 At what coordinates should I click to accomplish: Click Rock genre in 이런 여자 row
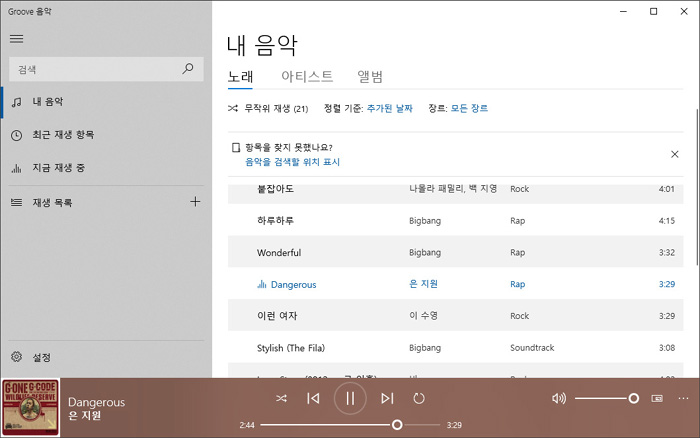tap(520, 316)
